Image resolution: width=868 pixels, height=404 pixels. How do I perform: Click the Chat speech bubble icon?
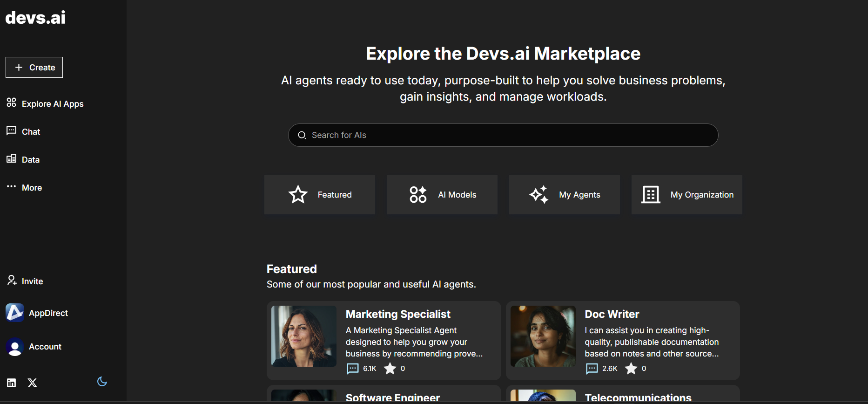coord(12,130)
